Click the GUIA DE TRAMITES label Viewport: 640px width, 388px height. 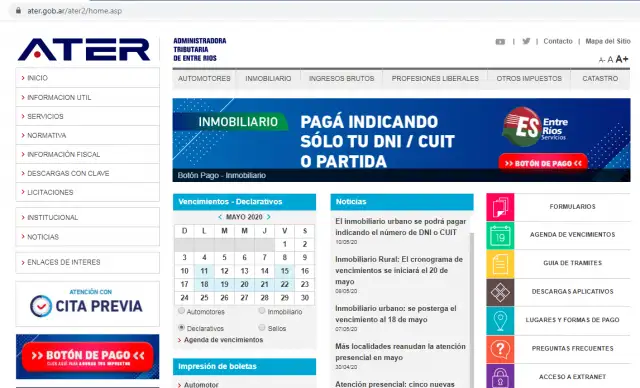572,263
